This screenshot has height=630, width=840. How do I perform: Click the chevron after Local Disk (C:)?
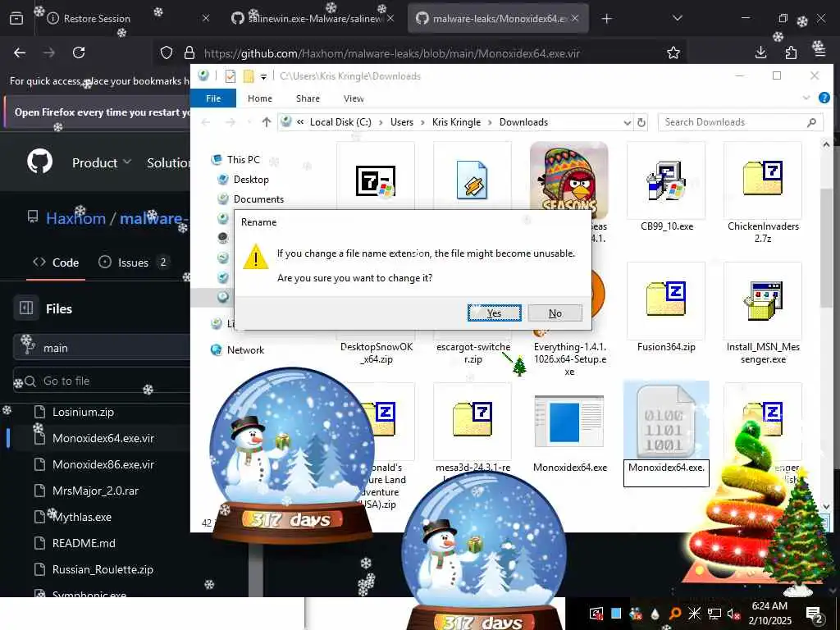[381, 123]
